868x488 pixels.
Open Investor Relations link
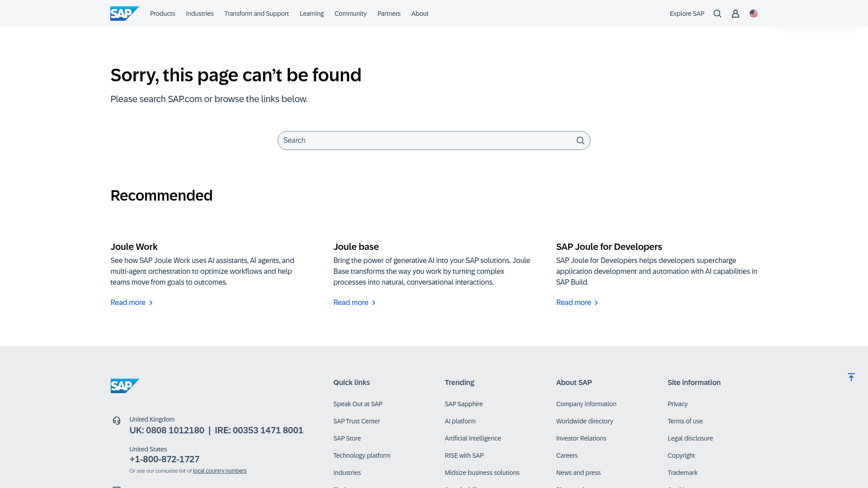tap(581, 438)
